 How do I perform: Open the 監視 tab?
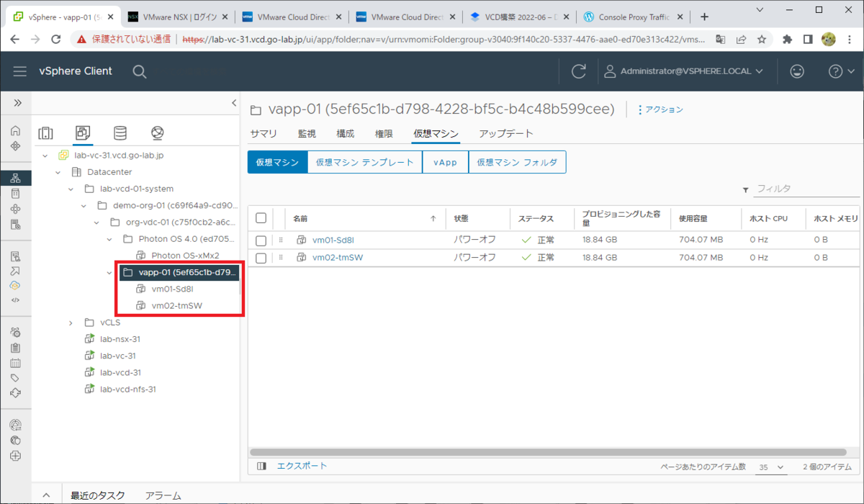pos(307,134)
